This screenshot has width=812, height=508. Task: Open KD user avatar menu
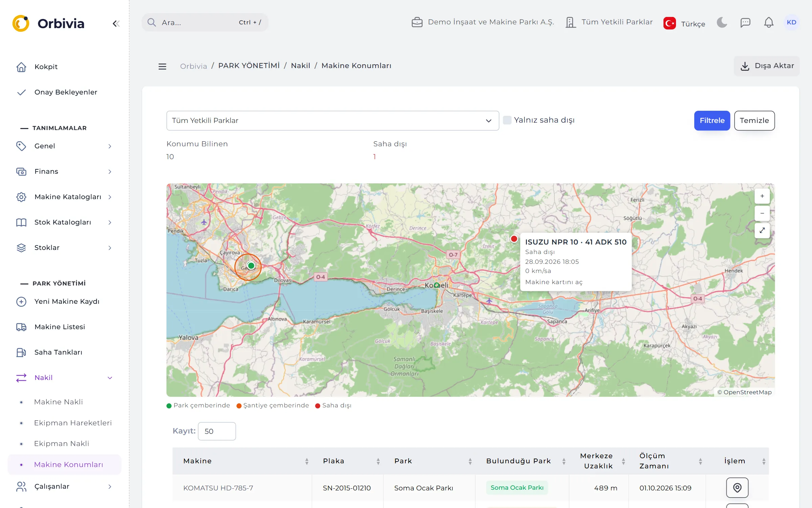coord(791,22)
